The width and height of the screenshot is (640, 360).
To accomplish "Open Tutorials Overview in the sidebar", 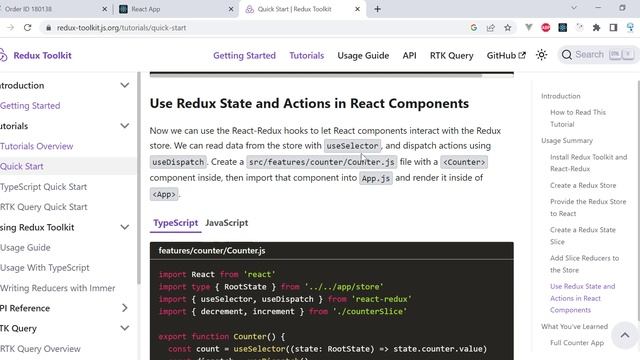I will point(37,146).
